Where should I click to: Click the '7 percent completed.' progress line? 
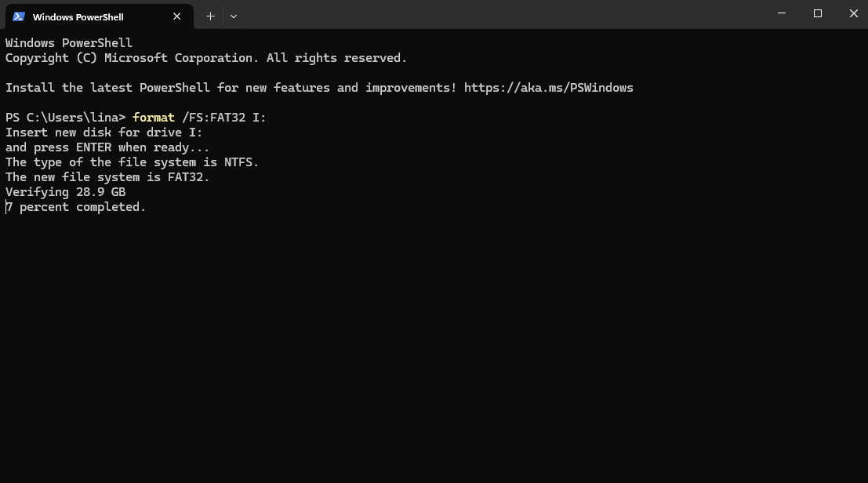(76, 207)
